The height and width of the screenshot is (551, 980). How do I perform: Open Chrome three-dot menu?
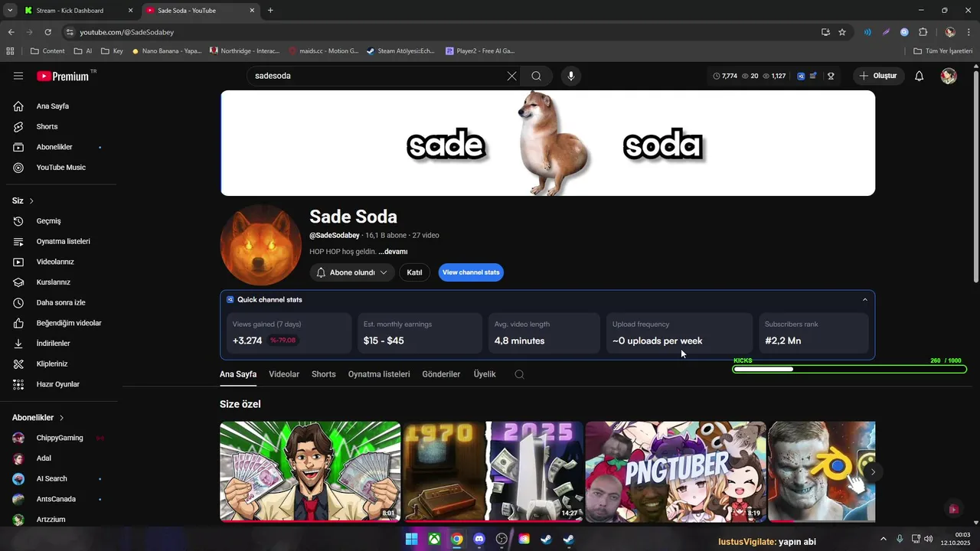(x=968, y=32)
